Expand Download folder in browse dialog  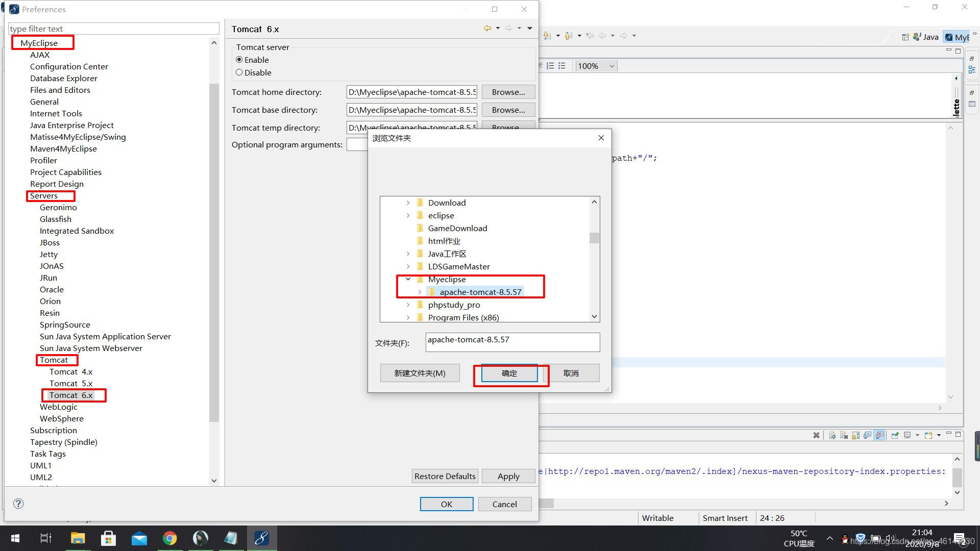coord(408,203)
